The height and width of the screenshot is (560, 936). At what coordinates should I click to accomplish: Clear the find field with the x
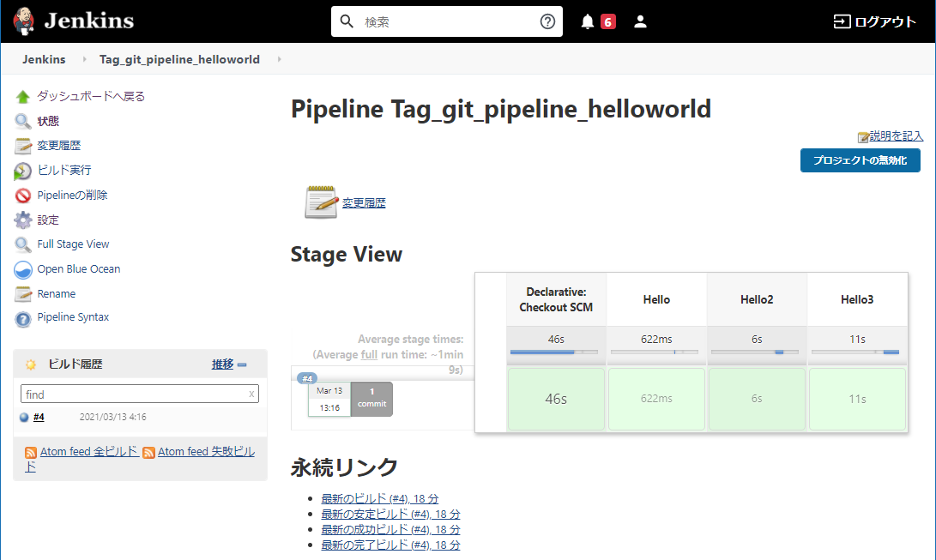tap(251, 394)
